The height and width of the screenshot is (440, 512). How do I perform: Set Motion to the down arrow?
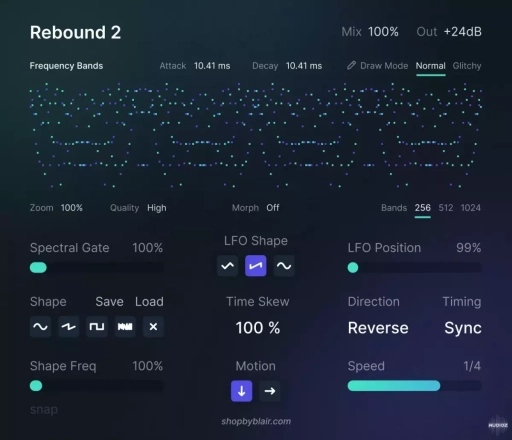[242, 391]
